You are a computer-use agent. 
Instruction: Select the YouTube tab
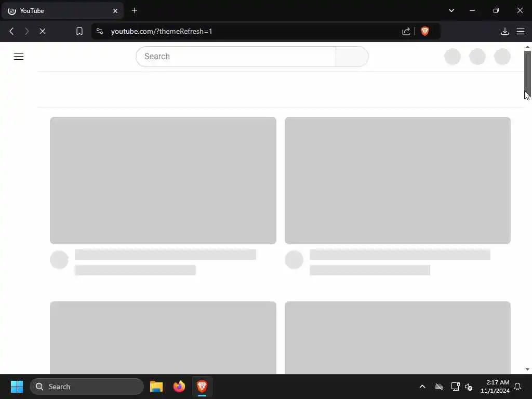point(63,11)
